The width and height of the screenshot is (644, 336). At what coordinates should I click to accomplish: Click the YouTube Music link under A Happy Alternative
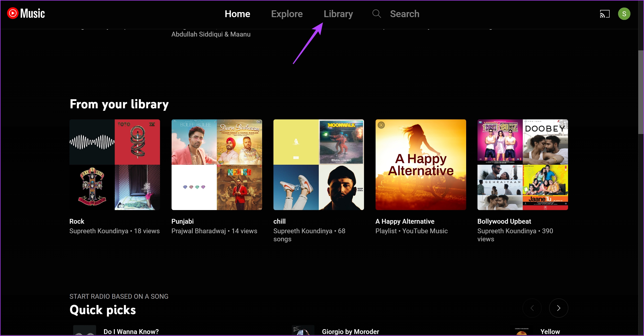tap(425, 231)
